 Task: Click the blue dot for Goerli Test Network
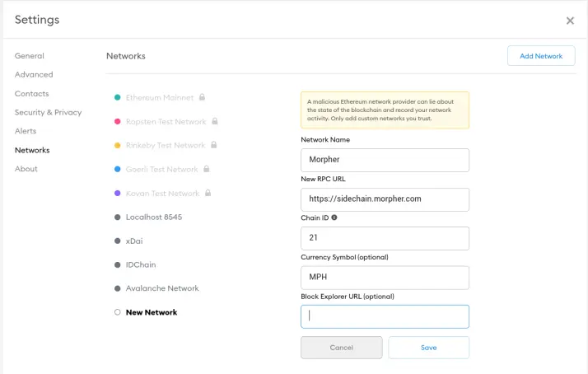tap(118, 169)
